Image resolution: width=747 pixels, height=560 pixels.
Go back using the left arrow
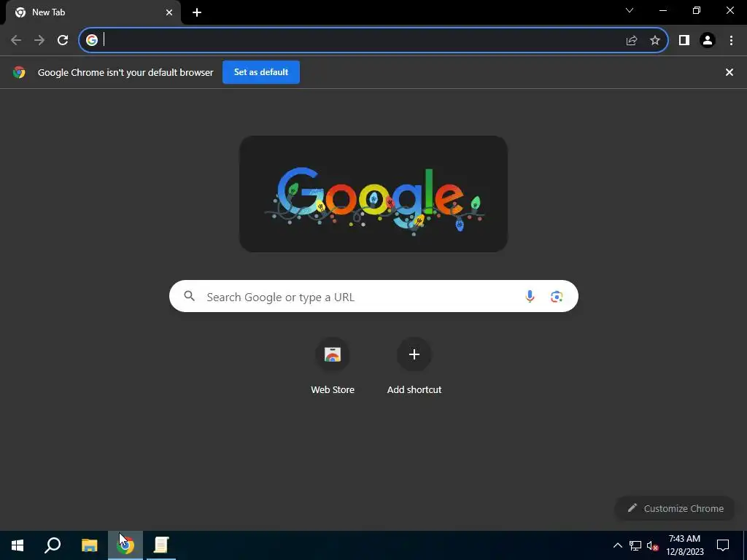tap(16, 40)
